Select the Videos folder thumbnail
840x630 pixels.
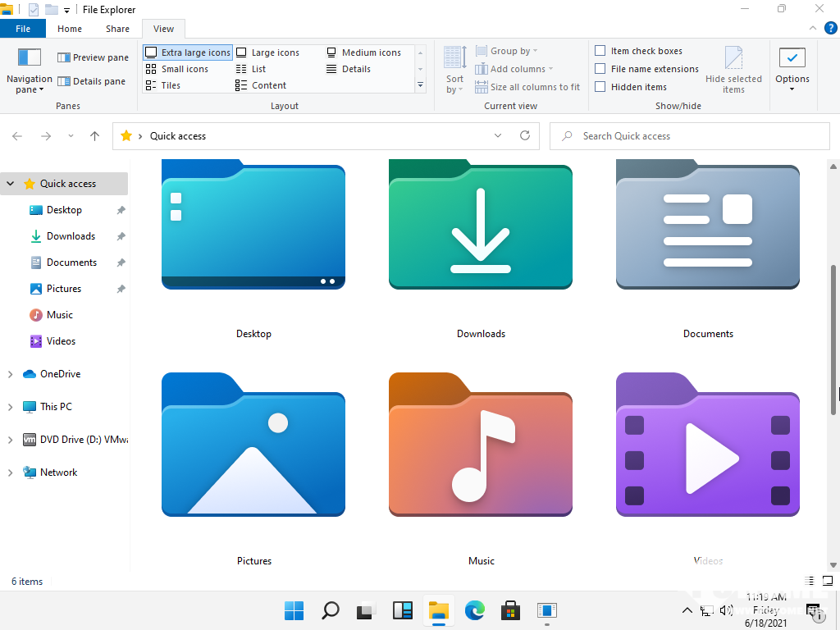pyautogui.click(x=708, y=445)
